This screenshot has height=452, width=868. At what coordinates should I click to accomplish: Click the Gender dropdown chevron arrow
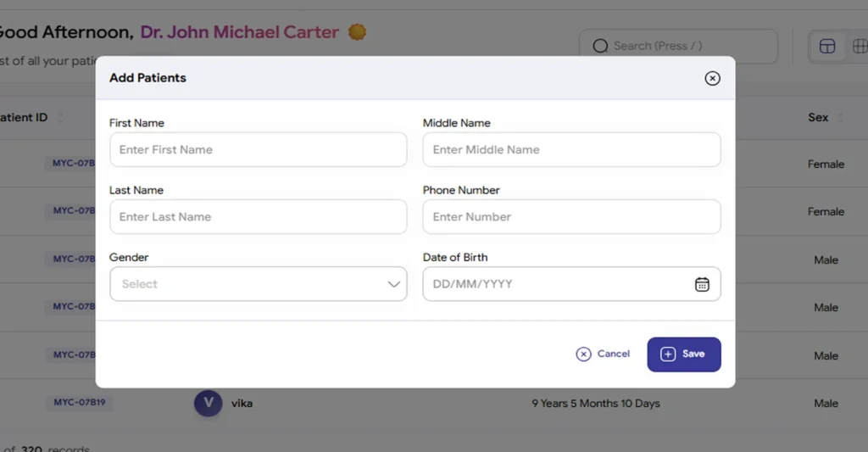[393, 284]
